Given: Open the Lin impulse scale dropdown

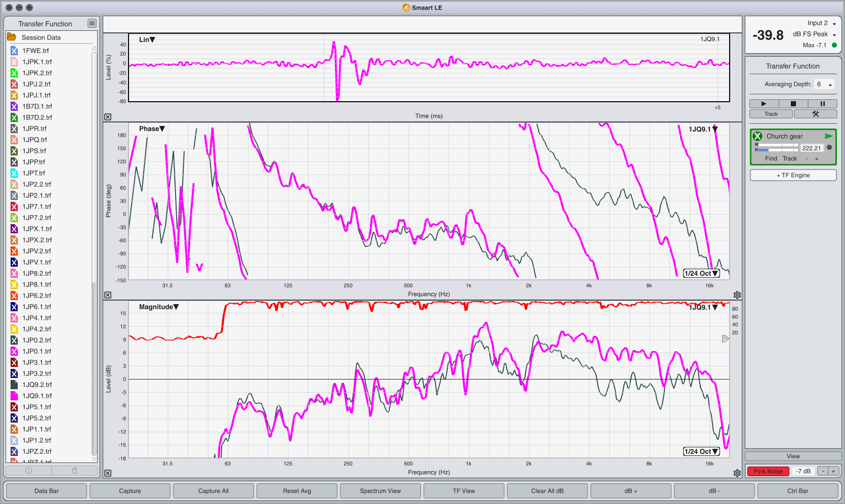Looking at the screenshot, I should point(147,39).
